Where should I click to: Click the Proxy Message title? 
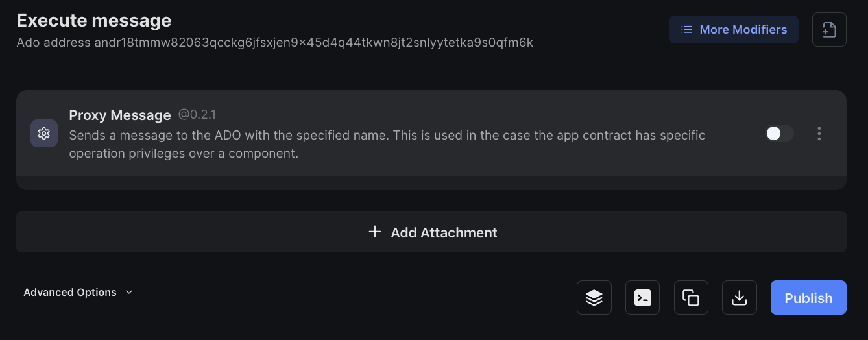point(120,115)
